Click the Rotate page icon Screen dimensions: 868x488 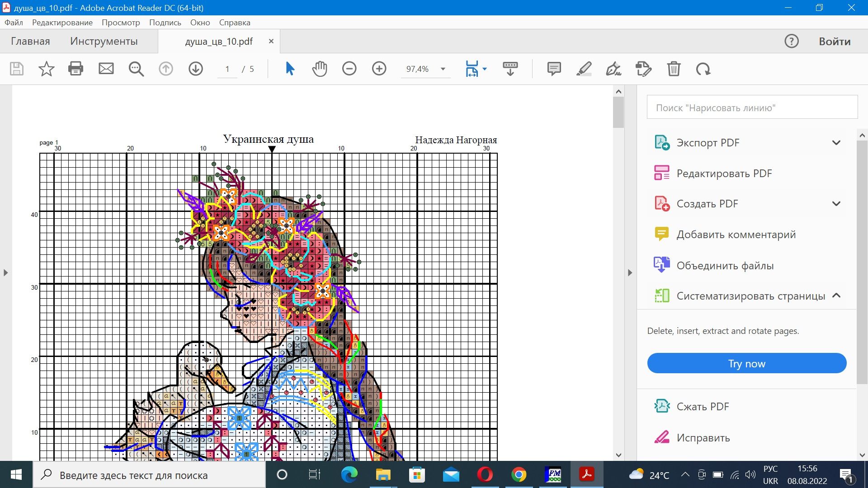coord(703,69)
